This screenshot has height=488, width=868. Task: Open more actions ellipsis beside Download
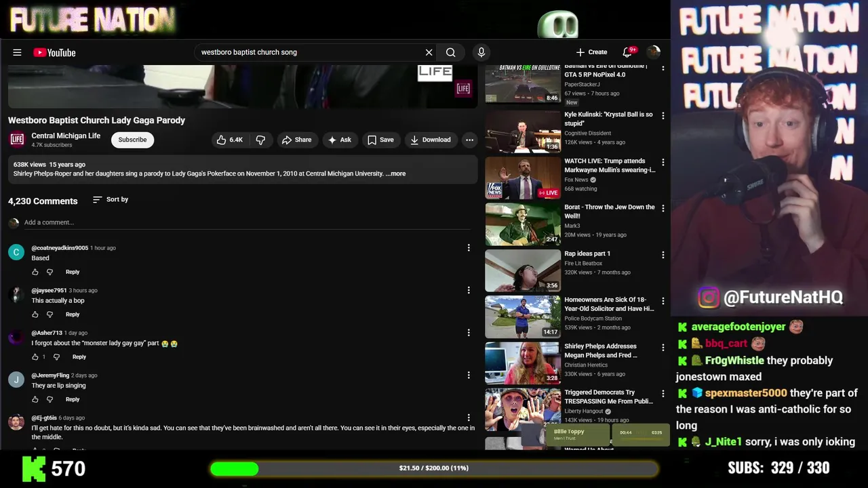(469, 140)
